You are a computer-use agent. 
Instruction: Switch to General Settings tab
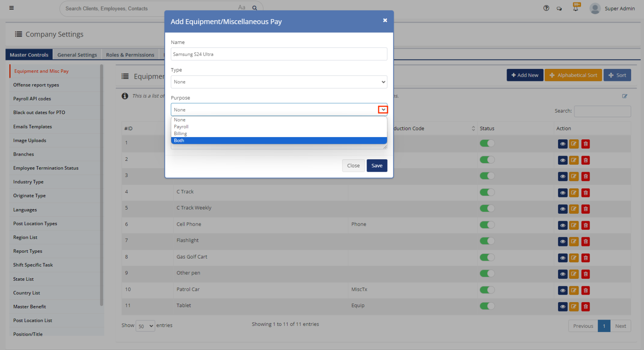(x=77, y=55)
